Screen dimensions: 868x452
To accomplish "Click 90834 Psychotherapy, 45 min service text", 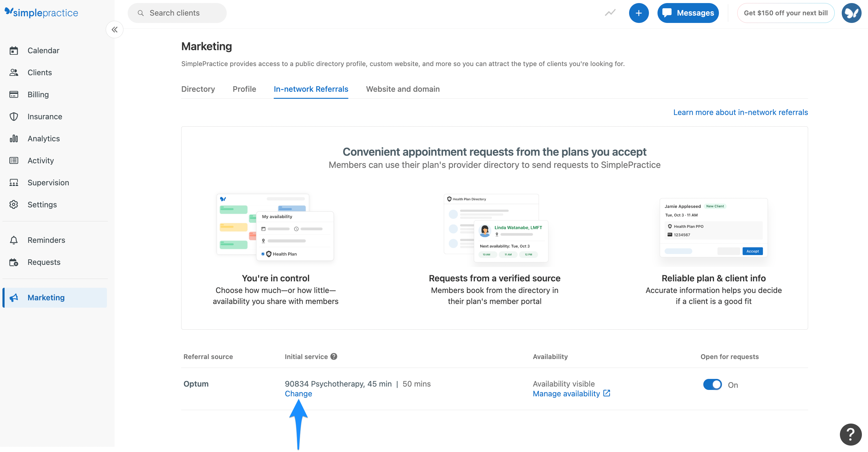I will point(338,384).
